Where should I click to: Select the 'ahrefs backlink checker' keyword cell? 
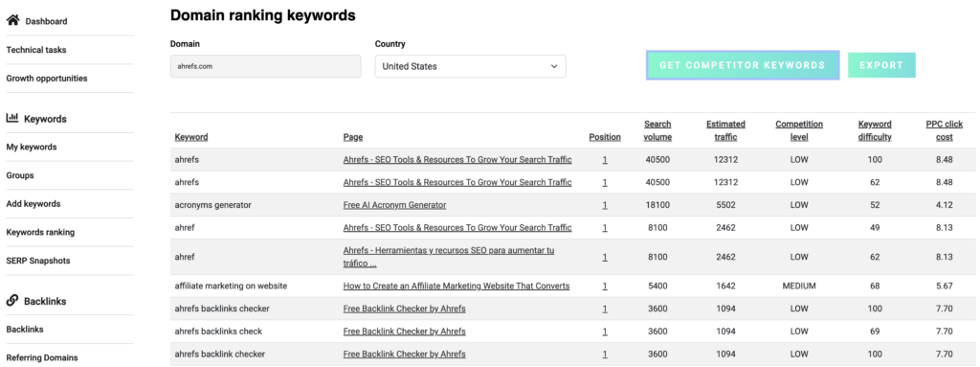[220, 354]
